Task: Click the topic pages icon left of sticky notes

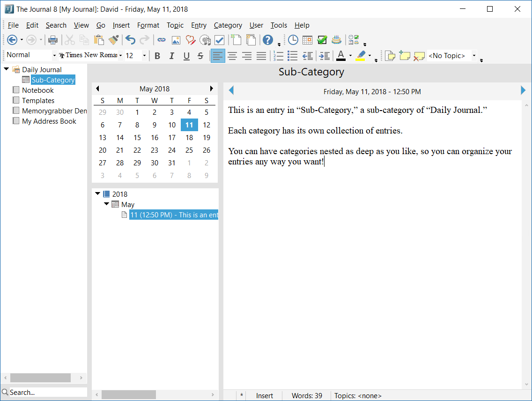Action: [390, 56]
